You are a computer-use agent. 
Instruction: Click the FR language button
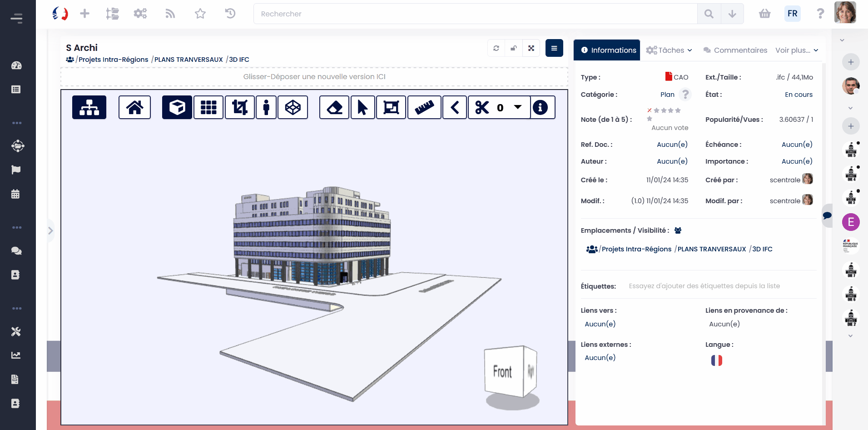pyautogui.click(x=792, y=14)
